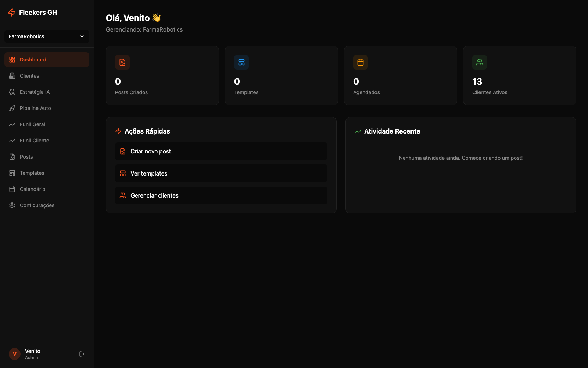The height and width of the screenshot is (368, 588).
Task: Click the yellow Agendados calendar card icon
Action: click(361, 62)
